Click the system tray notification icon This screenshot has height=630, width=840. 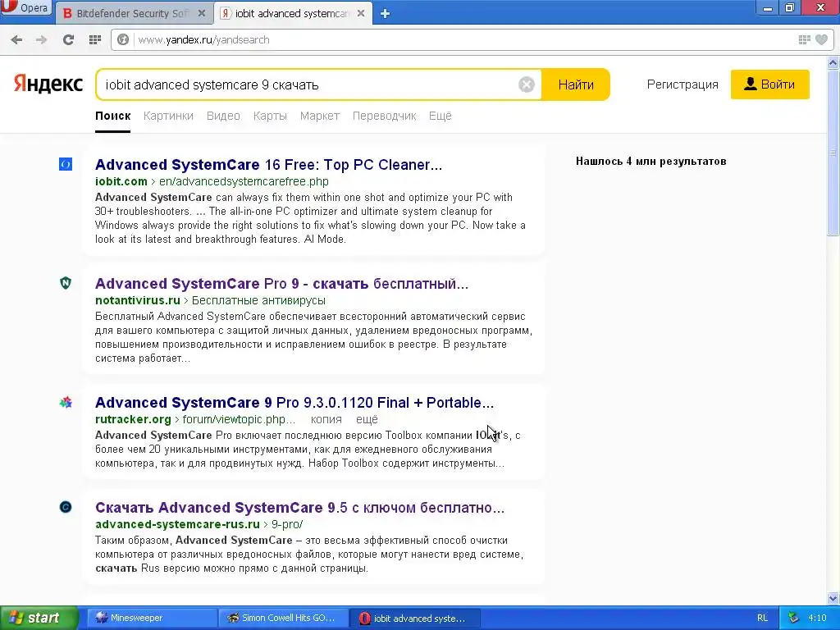[793, 618]
